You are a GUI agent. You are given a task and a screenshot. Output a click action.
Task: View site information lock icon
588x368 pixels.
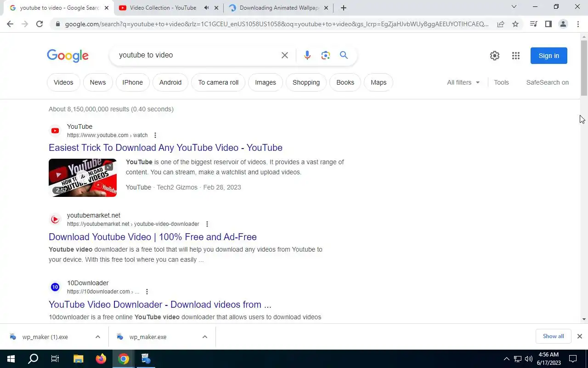tap(57, 24)
